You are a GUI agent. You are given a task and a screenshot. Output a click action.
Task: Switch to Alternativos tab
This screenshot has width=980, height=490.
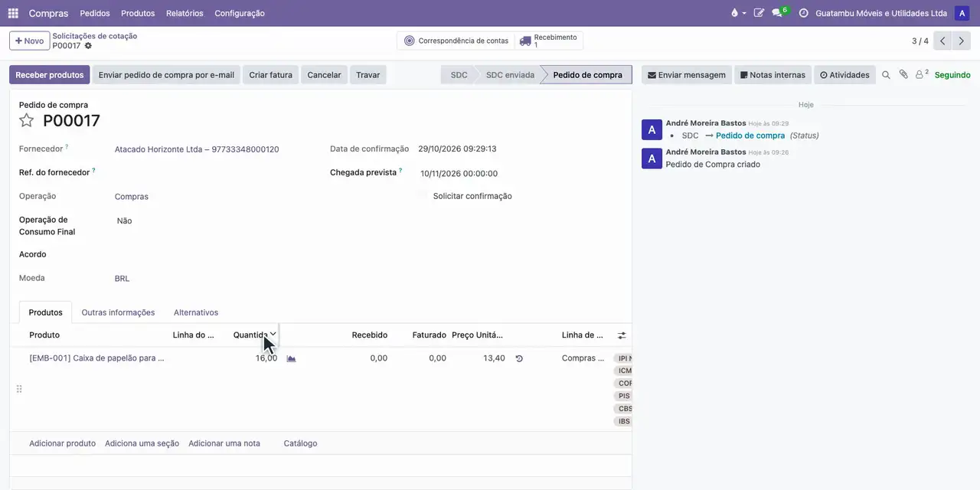196,312
